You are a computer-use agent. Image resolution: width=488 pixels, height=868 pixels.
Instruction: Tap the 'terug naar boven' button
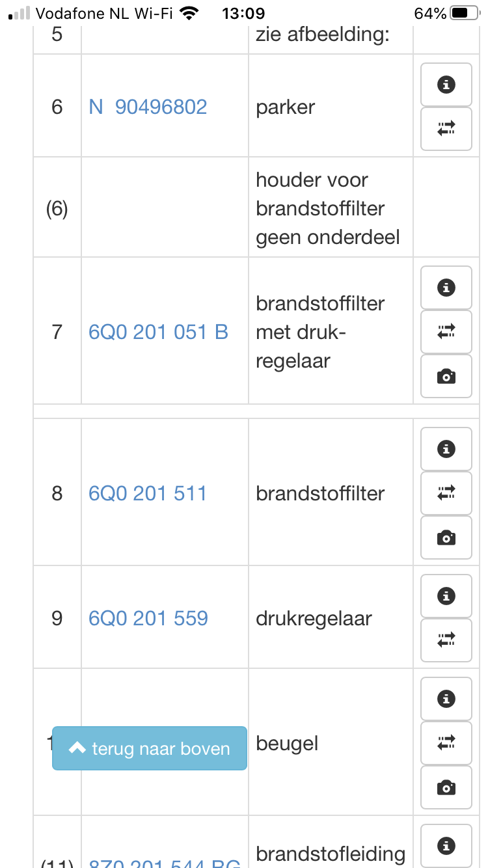tap(150, 748)
